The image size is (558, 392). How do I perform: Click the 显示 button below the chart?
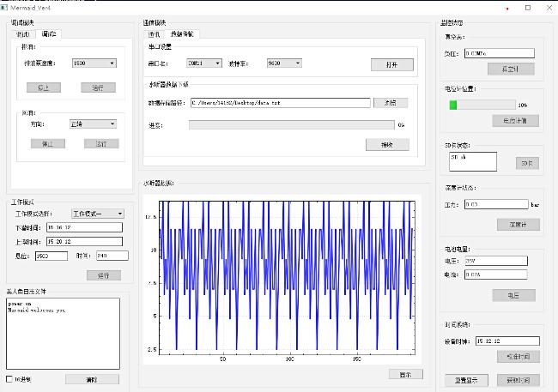click(406, 374)
